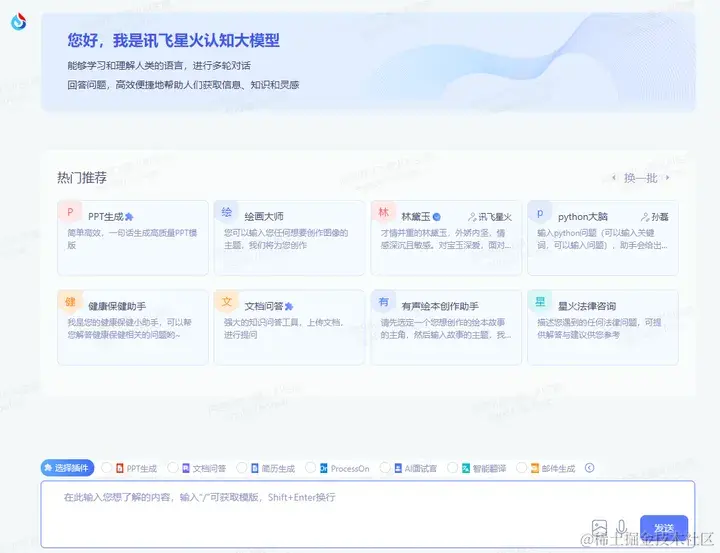This screenshot has height=553, width=720.
Task: Select the 邮件生成 plugin radio button
Action: coord(521,468)
